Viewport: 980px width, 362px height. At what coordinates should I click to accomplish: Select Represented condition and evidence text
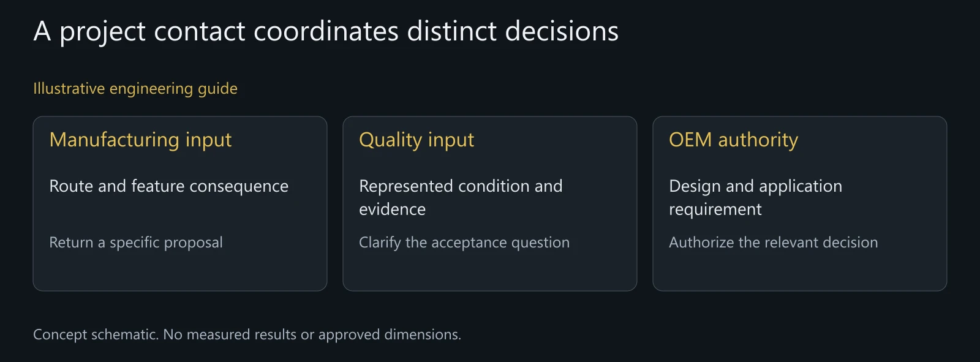point(461,197)
